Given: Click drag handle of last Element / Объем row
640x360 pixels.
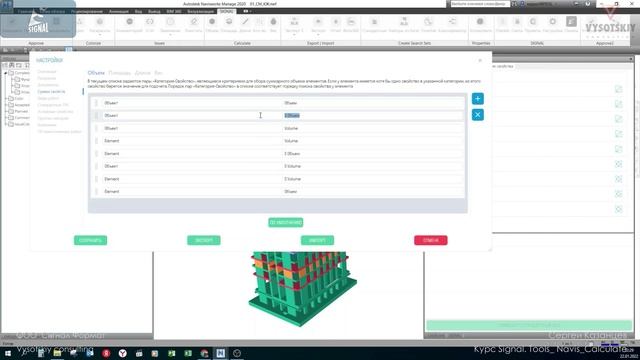Looking at the screenshot, I should click(96, 191).
